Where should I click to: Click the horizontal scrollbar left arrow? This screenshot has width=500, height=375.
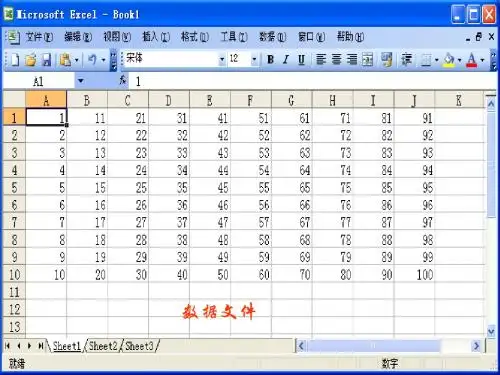(x=301, y=346)
